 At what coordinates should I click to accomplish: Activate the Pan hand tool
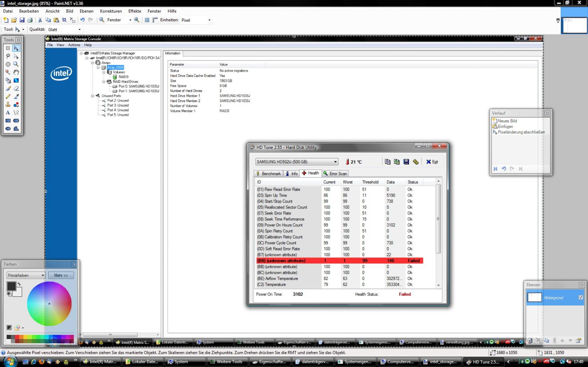click(x=16, y=72)
